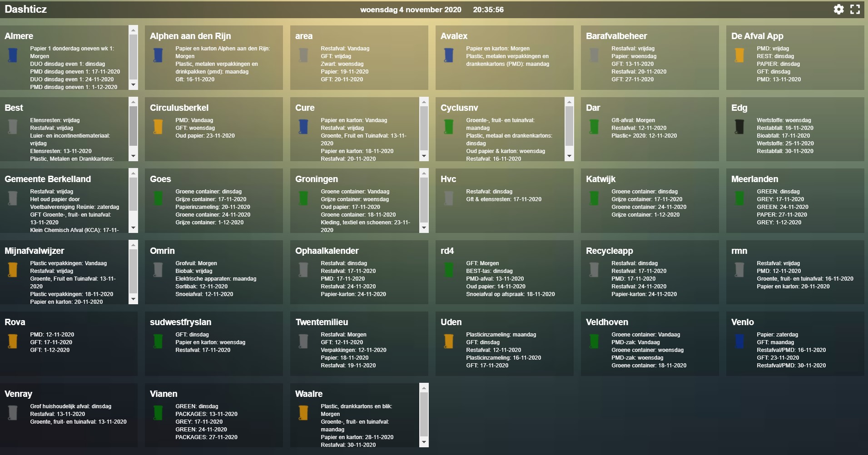Click 'Wertstoffe: woensdag' in Edg card
Screen dimensions: 868x455
(x=784, y=120)
